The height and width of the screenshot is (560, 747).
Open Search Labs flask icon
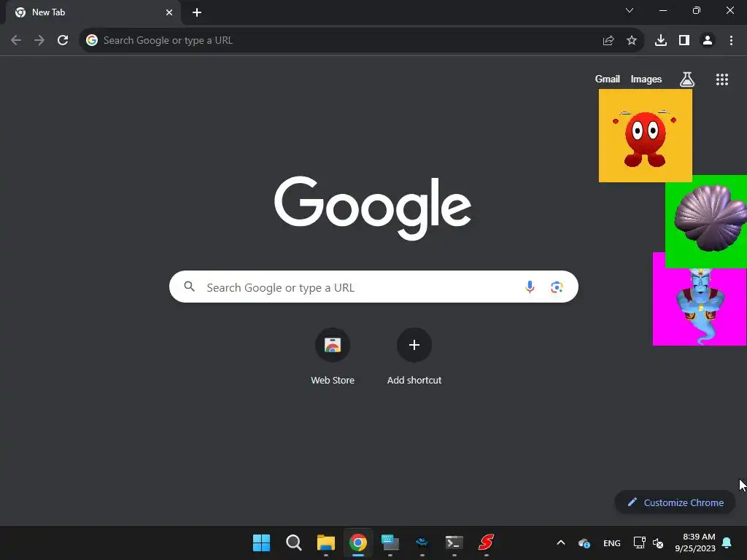(x=687, y=79)
